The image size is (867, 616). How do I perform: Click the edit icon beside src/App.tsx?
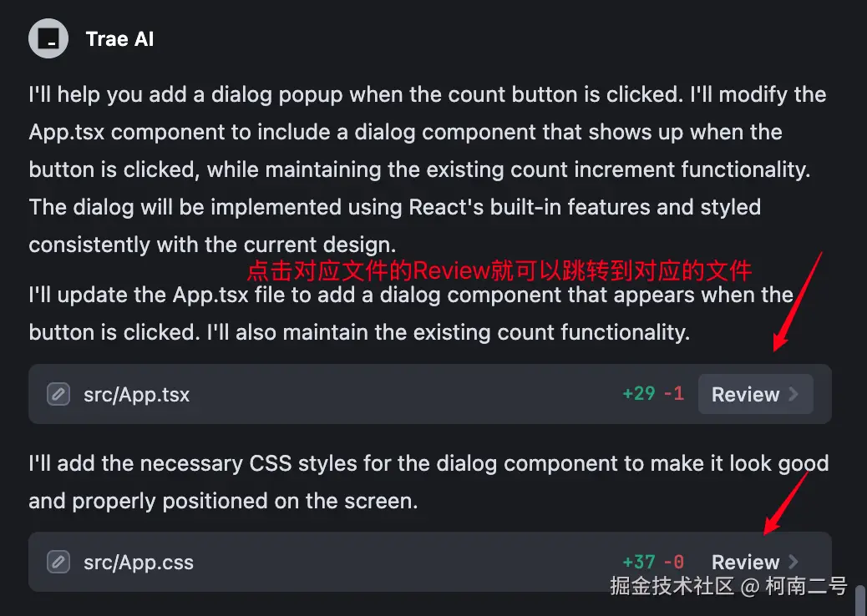(x=58, y=394)
